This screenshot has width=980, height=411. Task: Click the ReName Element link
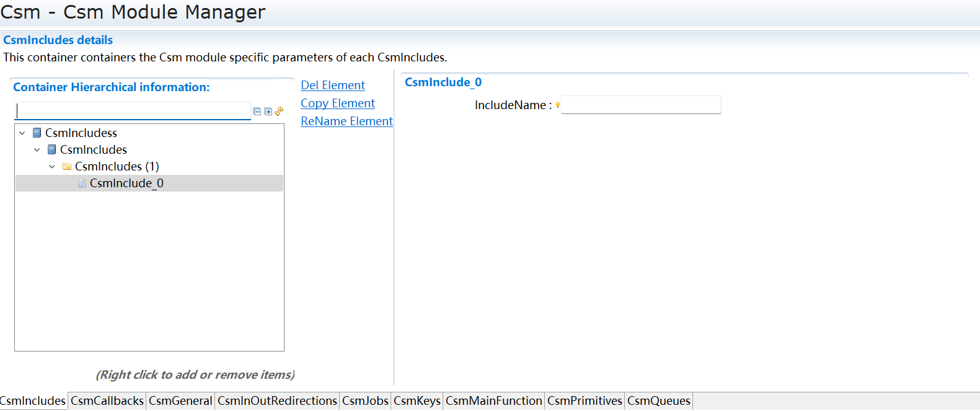[347, 122]
